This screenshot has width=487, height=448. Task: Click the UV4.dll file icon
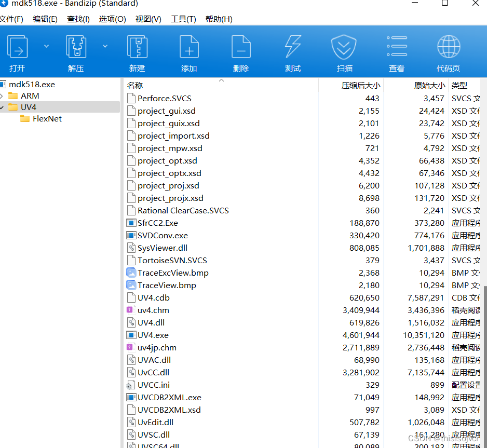point(131,322)
